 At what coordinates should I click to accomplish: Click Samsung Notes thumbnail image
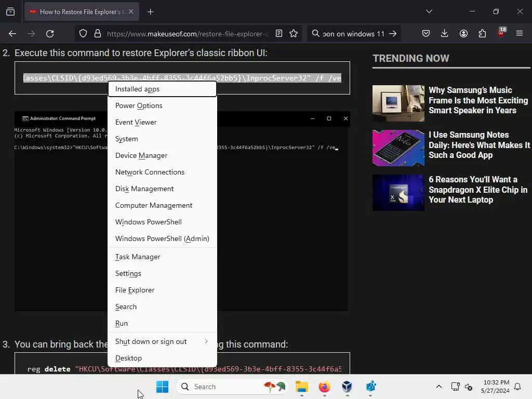(398, 148)
